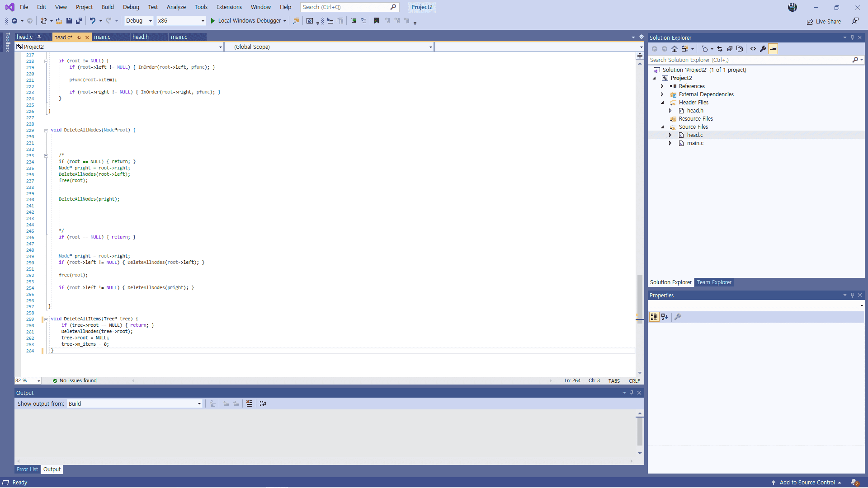The width and height of the screenshot is (868, 488).
Task: Click Collapse All in Solution Explorer
Action: pos(730,49)
